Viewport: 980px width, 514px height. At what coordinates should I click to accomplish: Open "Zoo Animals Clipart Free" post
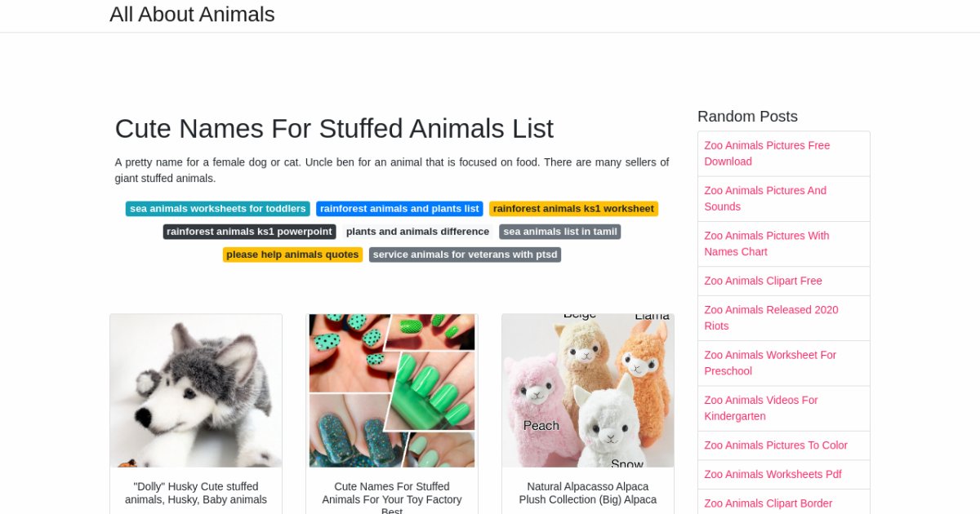coord(763,281)
